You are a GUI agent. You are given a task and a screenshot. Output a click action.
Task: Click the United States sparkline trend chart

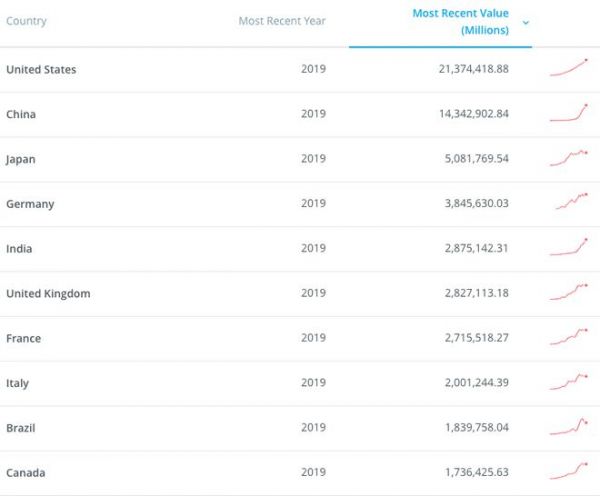click(568, 68)
